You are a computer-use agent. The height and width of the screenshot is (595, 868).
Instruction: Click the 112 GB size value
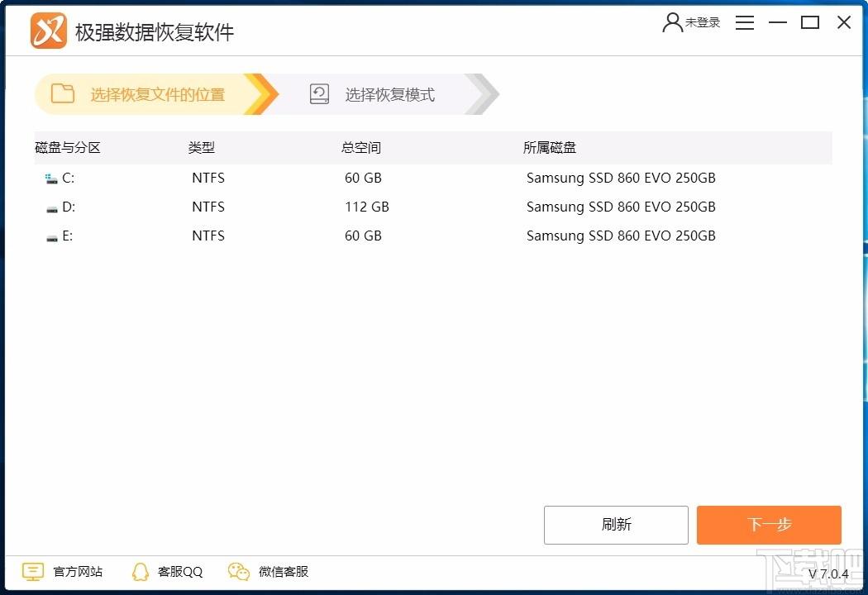[367, 207]
